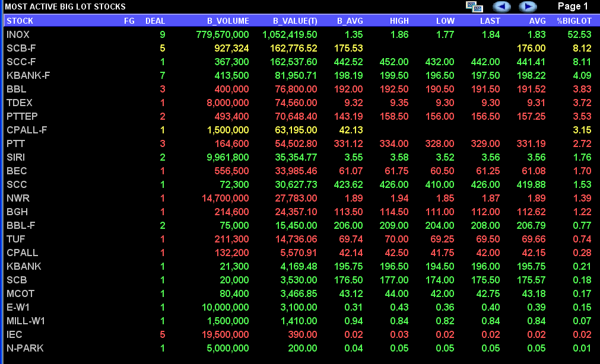Click the AVG column header
Screen dimensions: 600x364
tap(537, 21)
